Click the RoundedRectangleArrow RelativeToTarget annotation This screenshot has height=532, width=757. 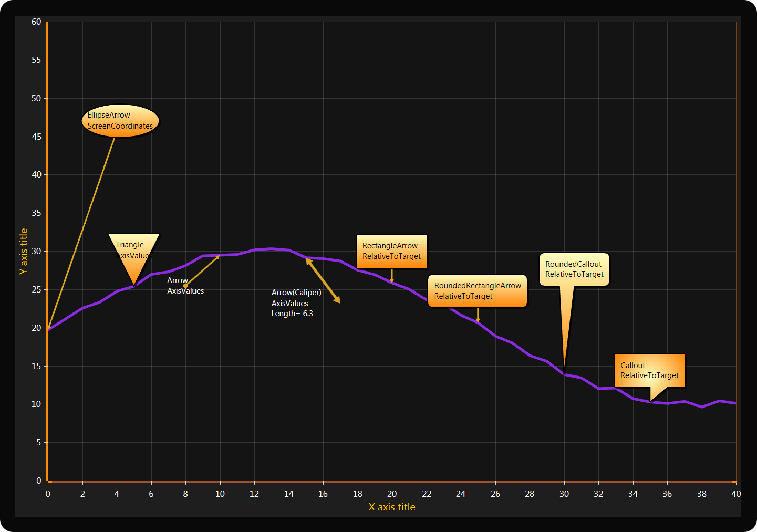pos(477,291)
